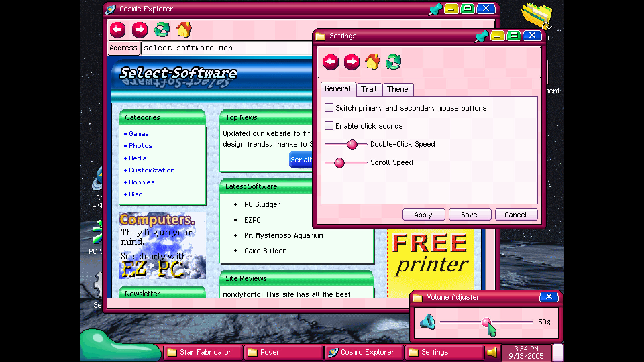This screenshot has height=362, width=644.
Task: Switch to the Theme tab
Action: pos(397,89)
